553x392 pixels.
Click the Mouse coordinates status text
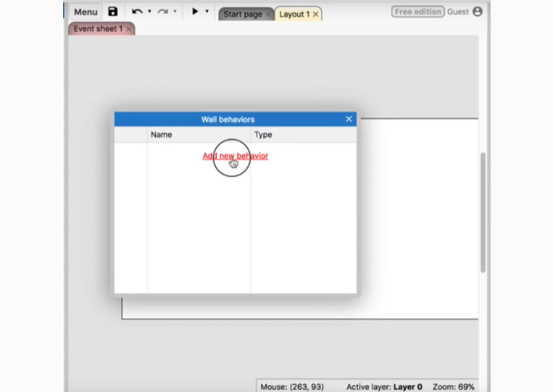[x=292, y=387]
